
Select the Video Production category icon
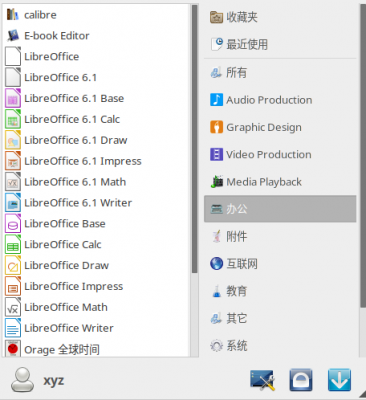click(x=216, y=154)
